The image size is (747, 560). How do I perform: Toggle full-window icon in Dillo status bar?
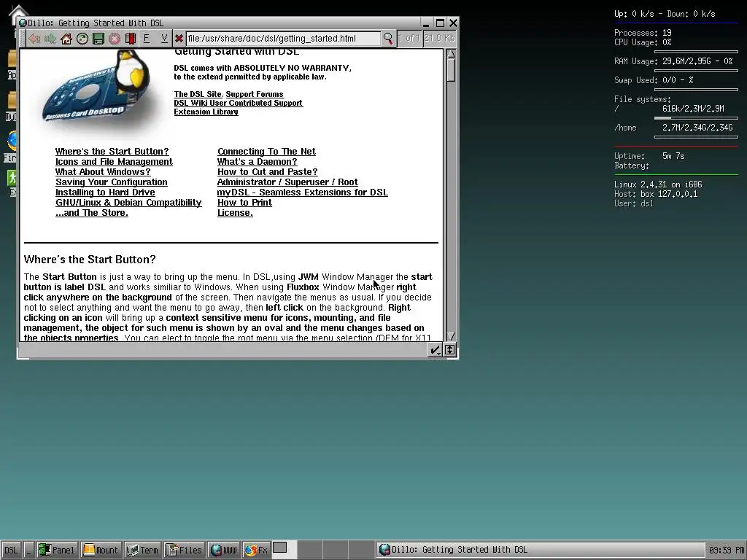[x=449, y=351]
